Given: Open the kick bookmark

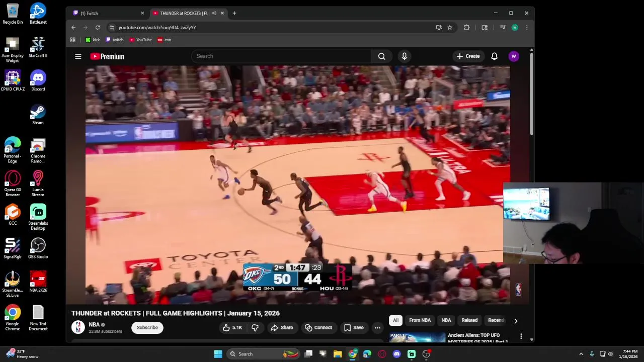Looking at the screenshot, I should pyautogui.click(x=93, y=40).
